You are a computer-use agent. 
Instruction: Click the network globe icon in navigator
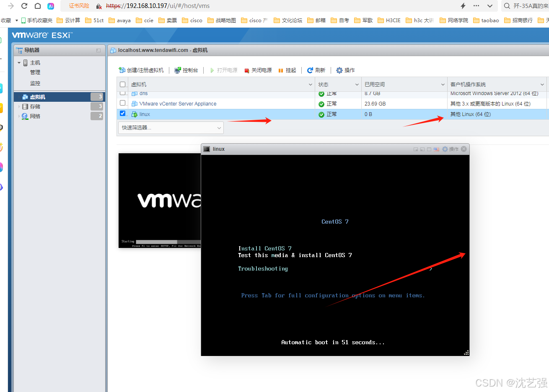(x=25, y=116)
